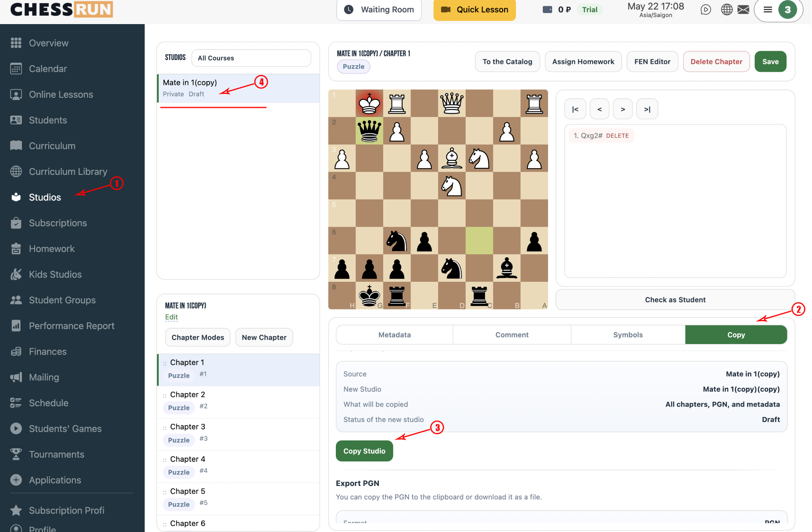Click the hamburger menu icon in header

click(768, 10)
